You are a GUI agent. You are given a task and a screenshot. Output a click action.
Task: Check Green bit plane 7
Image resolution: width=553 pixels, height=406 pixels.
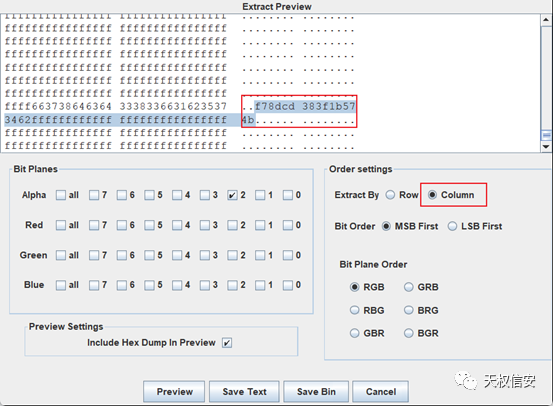94,255
